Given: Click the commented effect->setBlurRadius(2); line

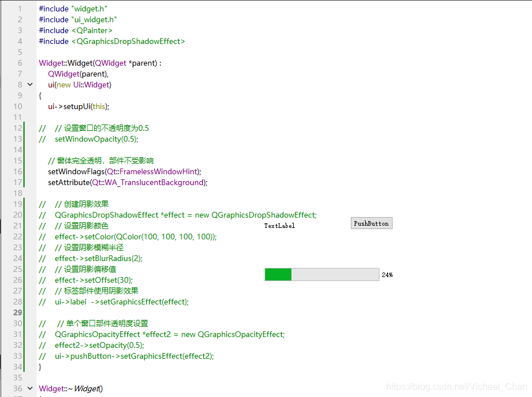Looking at the screenshot, I should [91, 258].
